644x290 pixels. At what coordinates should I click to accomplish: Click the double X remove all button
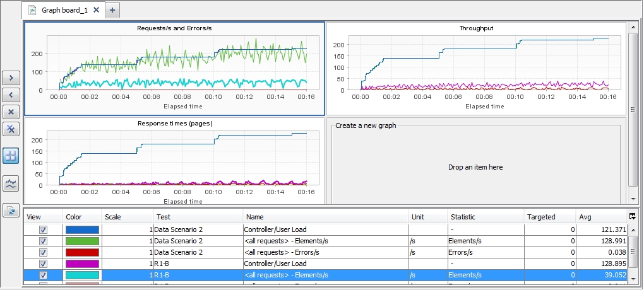coord(11,129)
